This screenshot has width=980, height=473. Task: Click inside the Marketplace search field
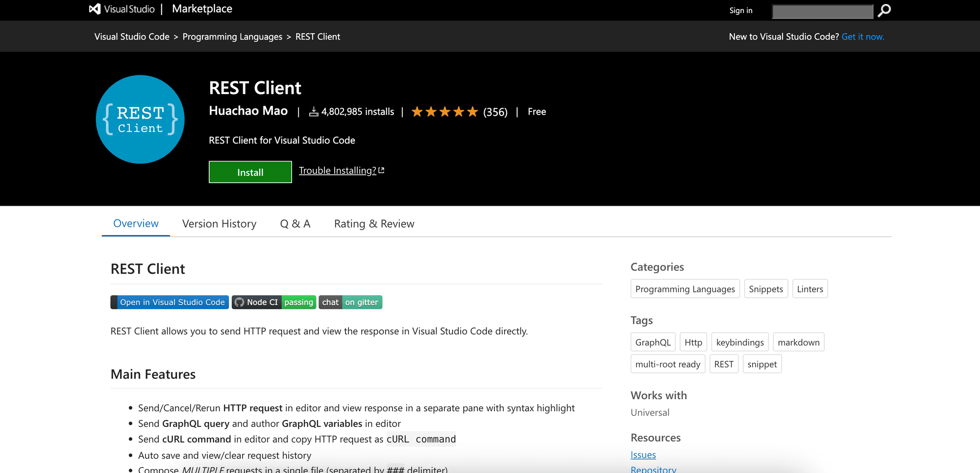[822, 11]
